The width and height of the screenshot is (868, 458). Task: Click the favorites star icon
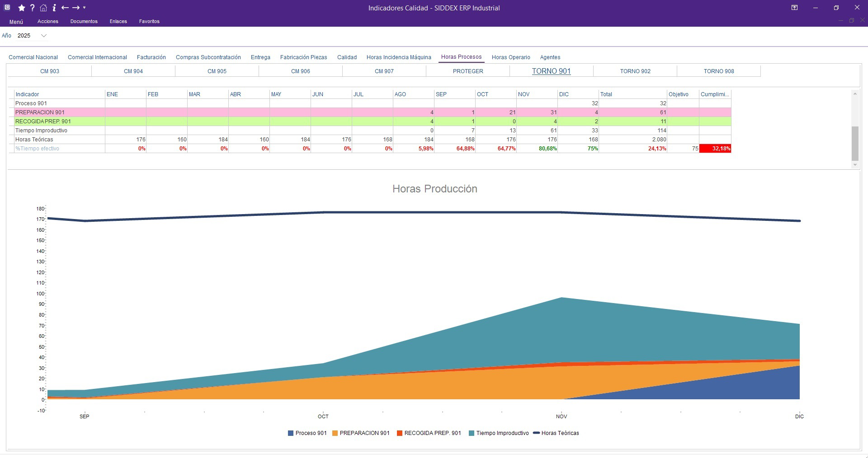click(x=21, y=8)
